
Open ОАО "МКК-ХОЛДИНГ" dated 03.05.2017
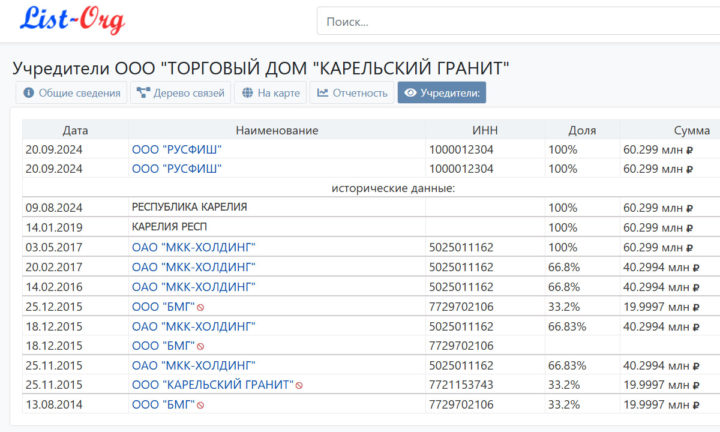(193, 247)
